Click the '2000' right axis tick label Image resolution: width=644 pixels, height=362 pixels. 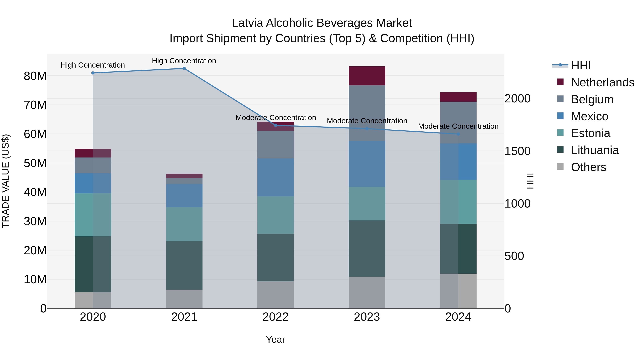[x=518, y=98]
